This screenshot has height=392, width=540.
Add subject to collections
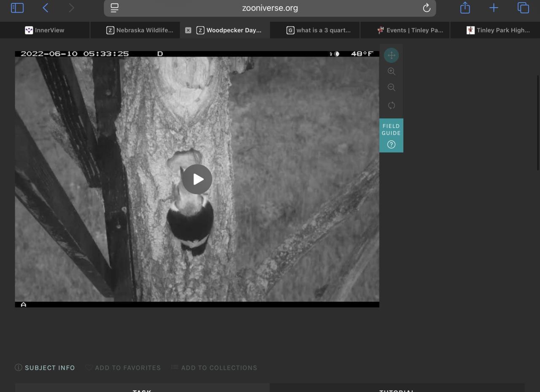pyautogui.click(x=214, y=368)
